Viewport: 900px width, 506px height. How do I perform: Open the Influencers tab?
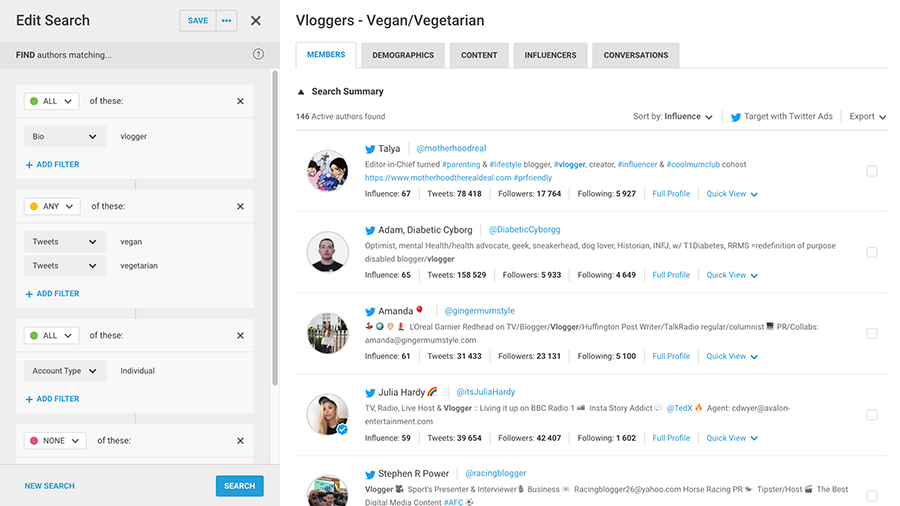click(x=550, y=55)
